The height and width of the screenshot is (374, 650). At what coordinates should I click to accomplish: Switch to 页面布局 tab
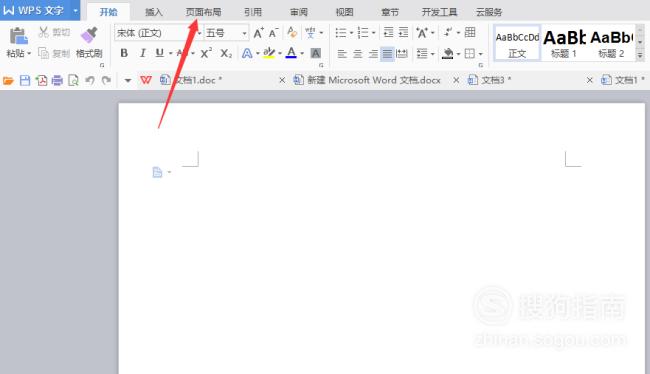click(203, 12)
